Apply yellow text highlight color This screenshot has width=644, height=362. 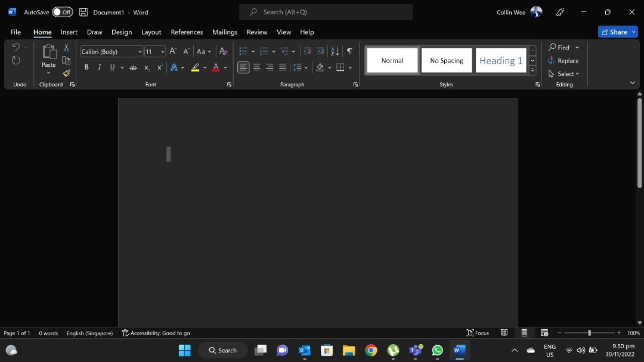pos(196,67)
